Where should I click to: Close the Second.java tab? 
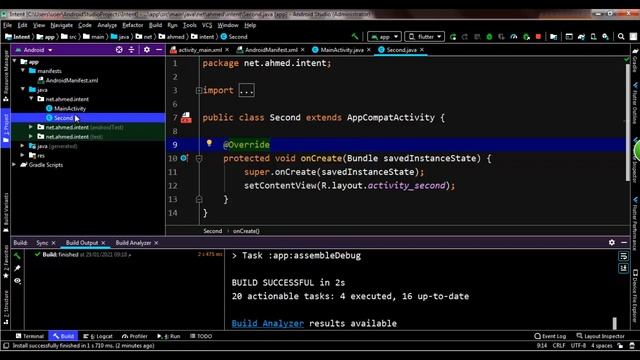click(x=422, y=50)
